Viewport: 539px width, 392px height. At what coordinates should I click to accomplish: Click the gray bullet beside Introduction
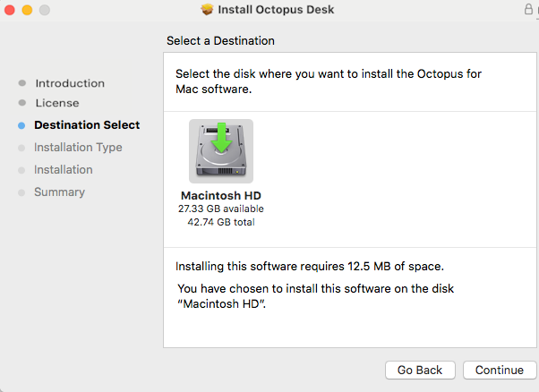pyautogui.click(x=22, y=83)
